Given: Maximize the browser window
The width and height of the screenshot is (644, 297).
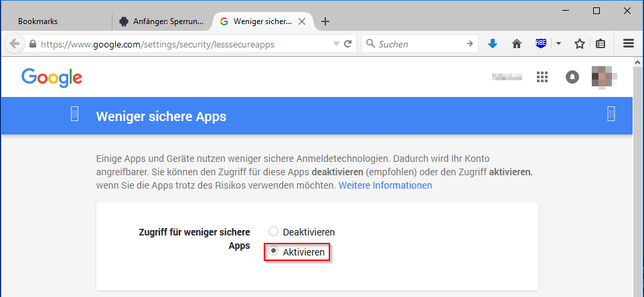Looking at the screenshot, I should [x=596, y=11].
